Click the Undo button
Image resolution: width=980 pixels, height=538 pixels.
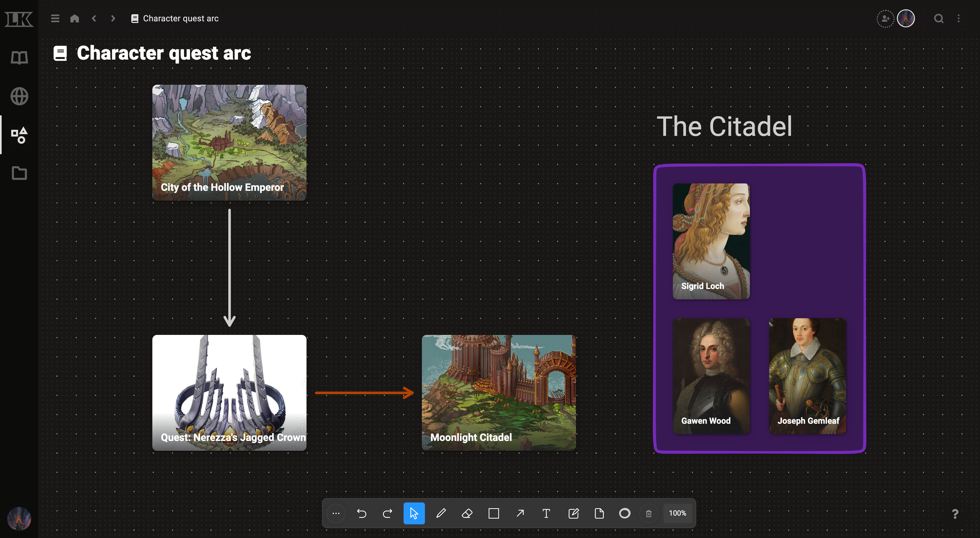tap(361, 513)
